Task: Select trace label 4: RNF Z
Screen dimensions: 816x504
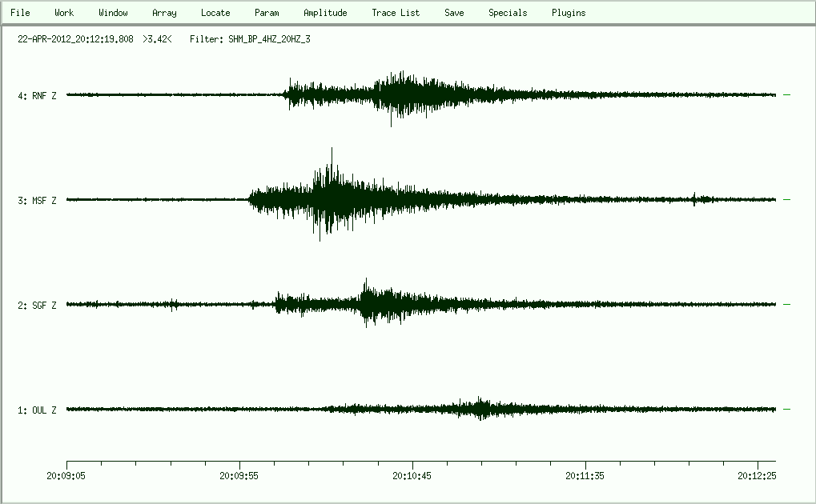Action: (x=38, y=96)
